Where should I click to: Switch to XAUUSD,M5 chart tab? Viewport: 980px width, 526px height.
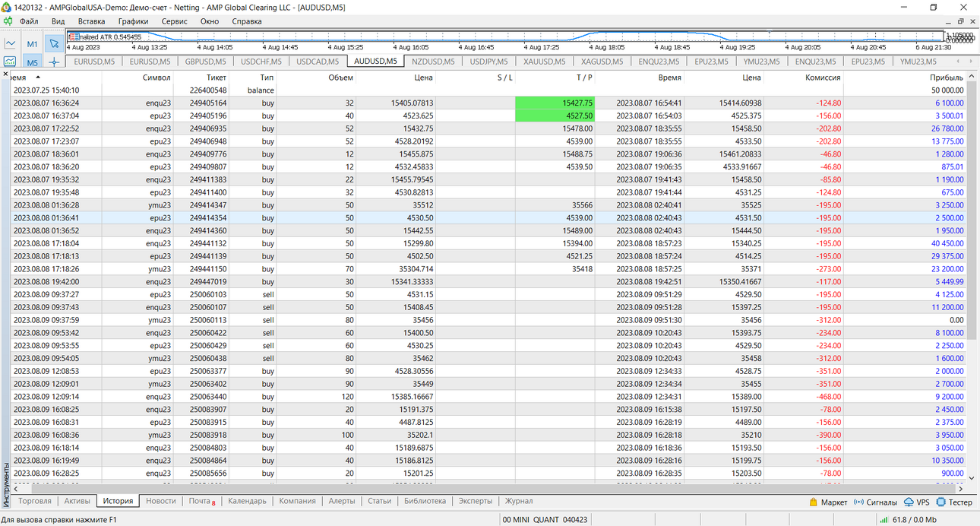coord(545,62)
